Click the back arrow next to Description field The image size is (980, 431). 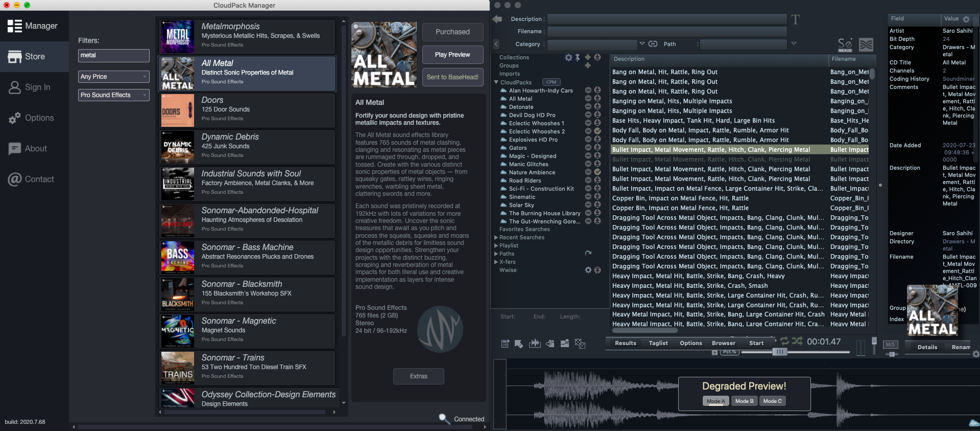[x=497, y=19]
